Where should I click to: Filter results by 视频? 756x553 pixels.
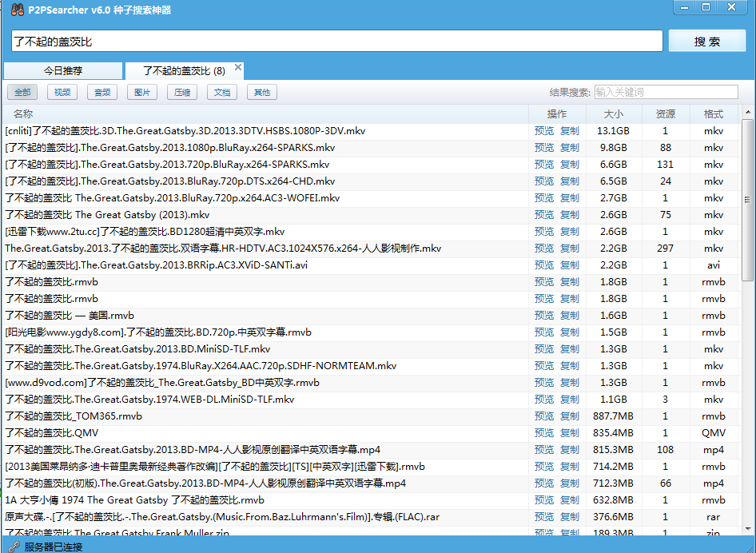(62, 92)
